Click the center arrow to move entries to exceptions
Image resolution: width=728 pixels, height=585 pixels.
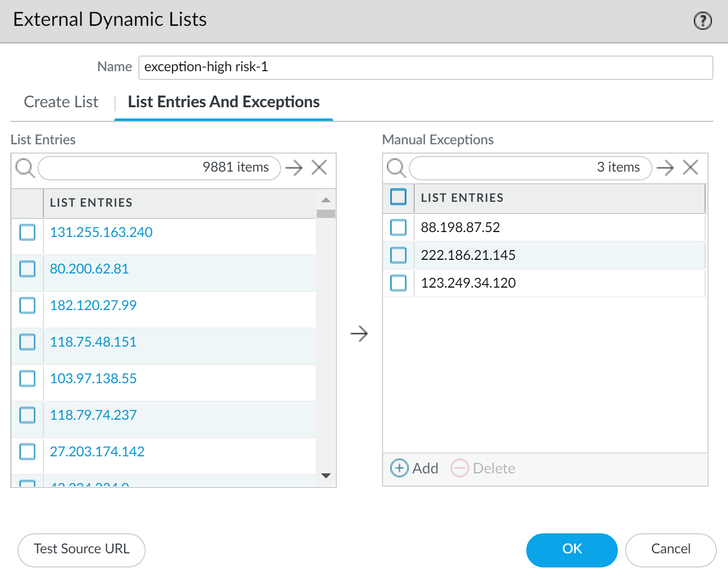pyautogui.click(x=359, y=333)
